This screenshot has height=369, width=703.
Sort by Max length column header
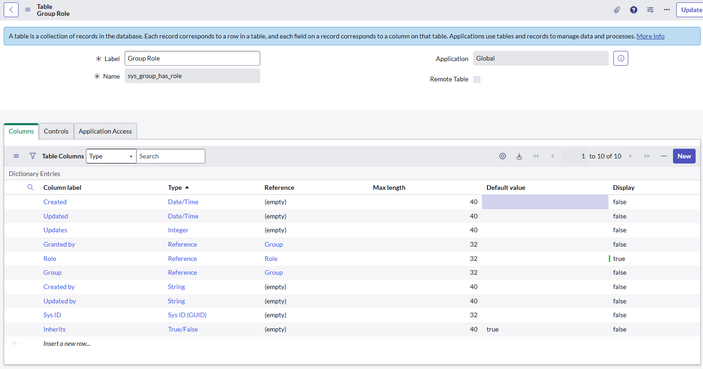pyautogui.click(x=389, y=187)
